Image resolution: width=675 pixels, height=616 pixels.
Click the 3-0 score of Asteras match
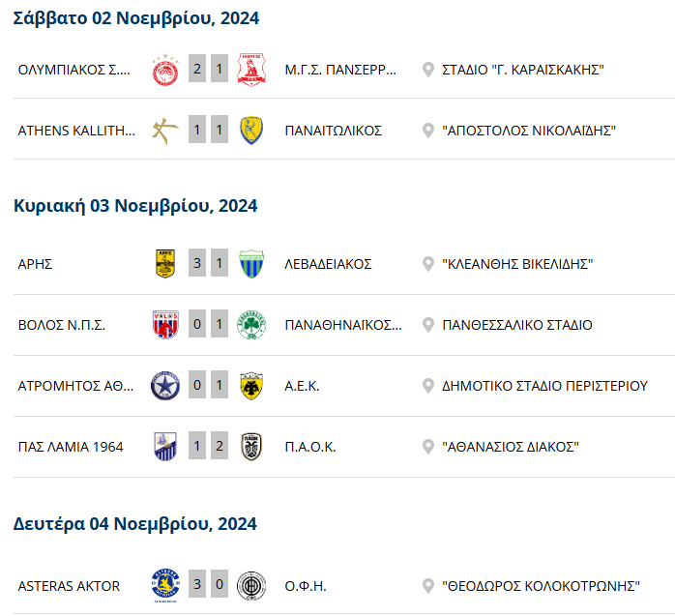208,584
